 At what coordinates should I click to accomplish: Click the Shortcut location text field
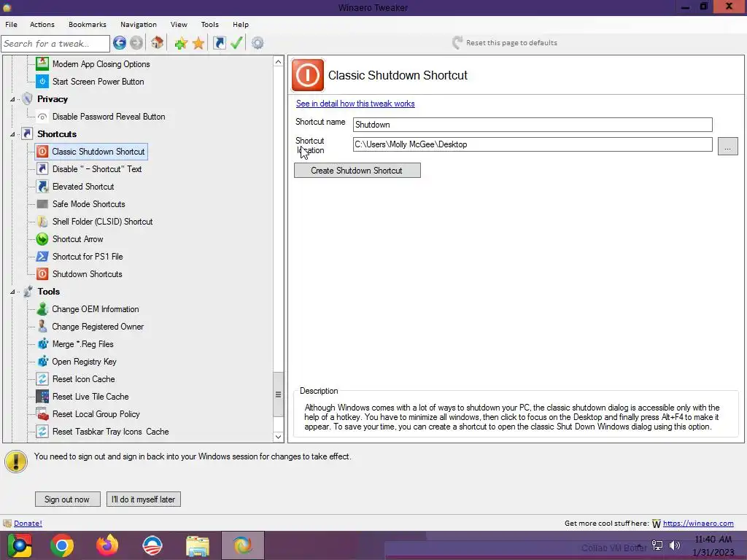(x=533, y=144)
